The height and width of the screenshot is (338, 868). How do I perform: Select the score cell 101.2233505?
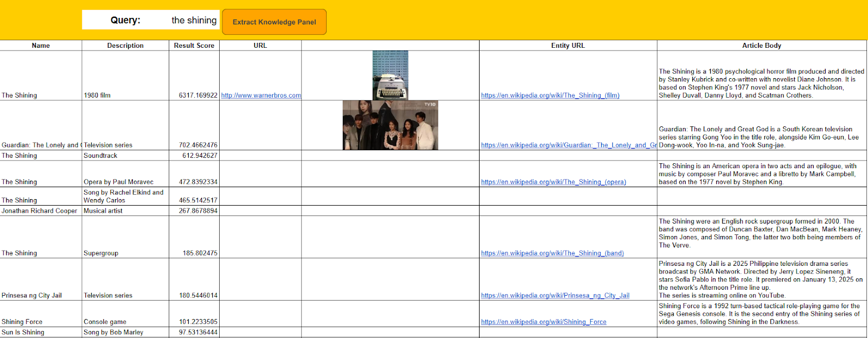194,314
